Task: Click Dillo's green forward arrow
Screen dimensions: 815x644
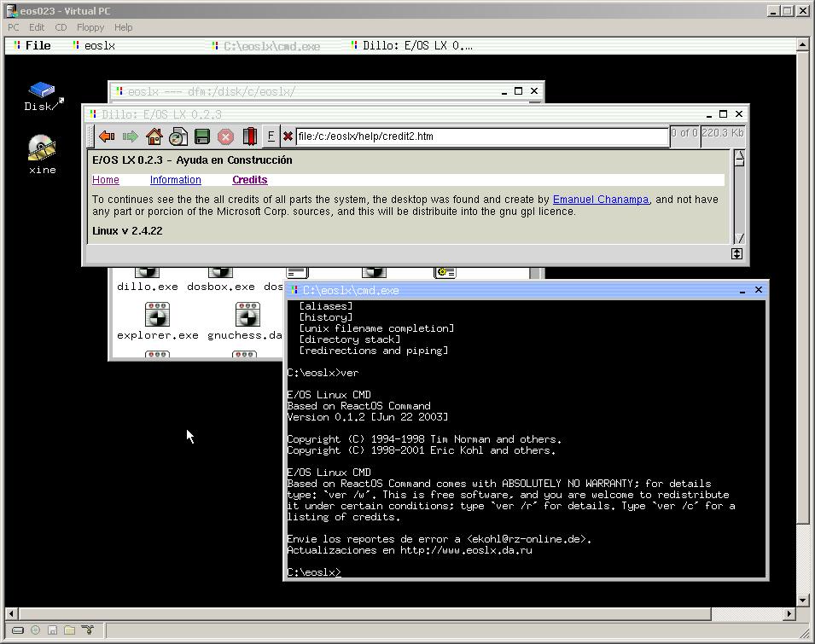Action: click(x=131, y=136)
